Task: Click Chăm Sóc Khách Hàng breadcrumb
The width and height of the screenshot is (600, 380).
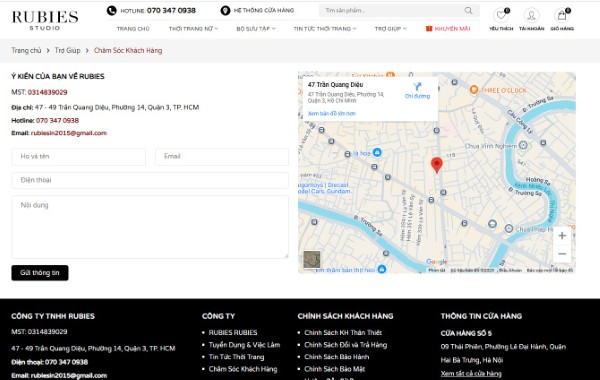Action: coord(128,51)
